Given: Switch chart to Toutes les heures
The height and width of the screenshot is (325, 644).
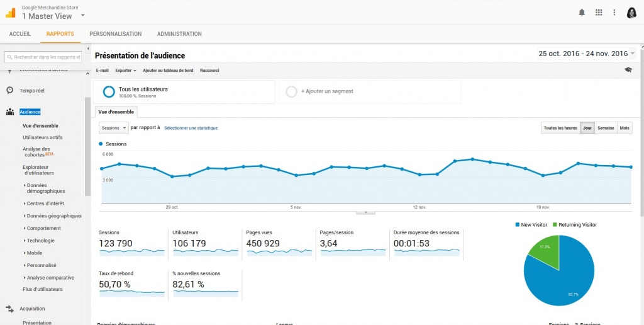Looking at the screenshot, I should (560, 128).
